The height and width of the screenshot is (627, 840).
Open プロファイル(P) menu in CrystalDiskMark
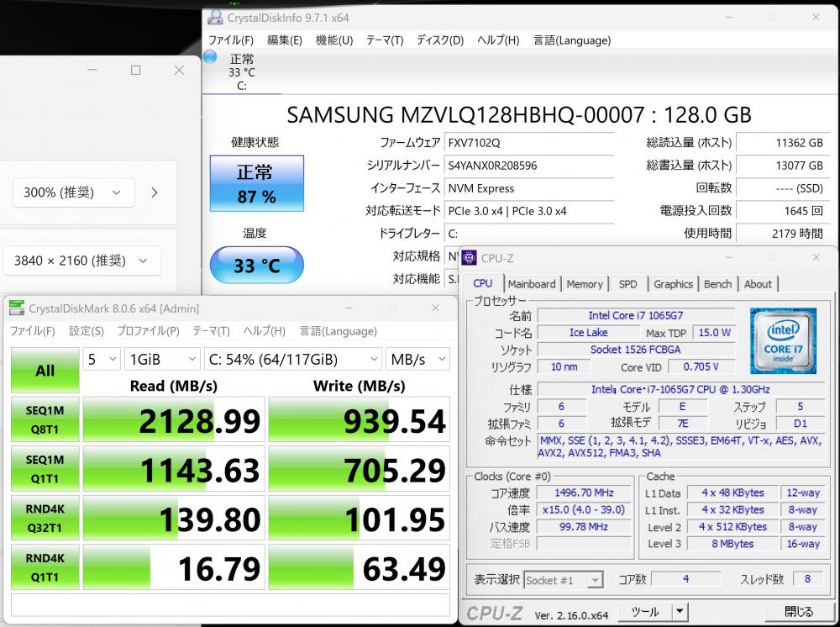click(x=149, y=331)
